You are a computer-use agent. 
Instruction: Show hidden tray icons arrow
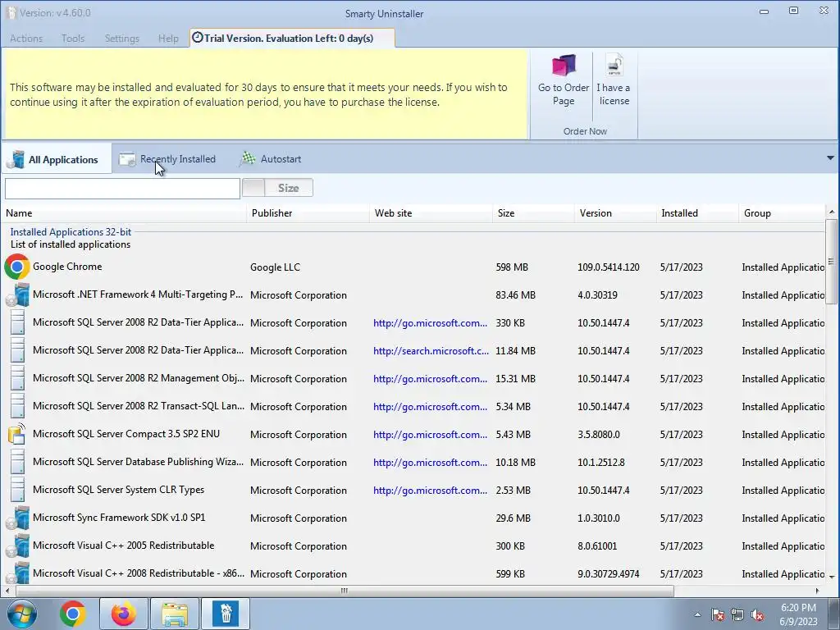click(697, 615)
